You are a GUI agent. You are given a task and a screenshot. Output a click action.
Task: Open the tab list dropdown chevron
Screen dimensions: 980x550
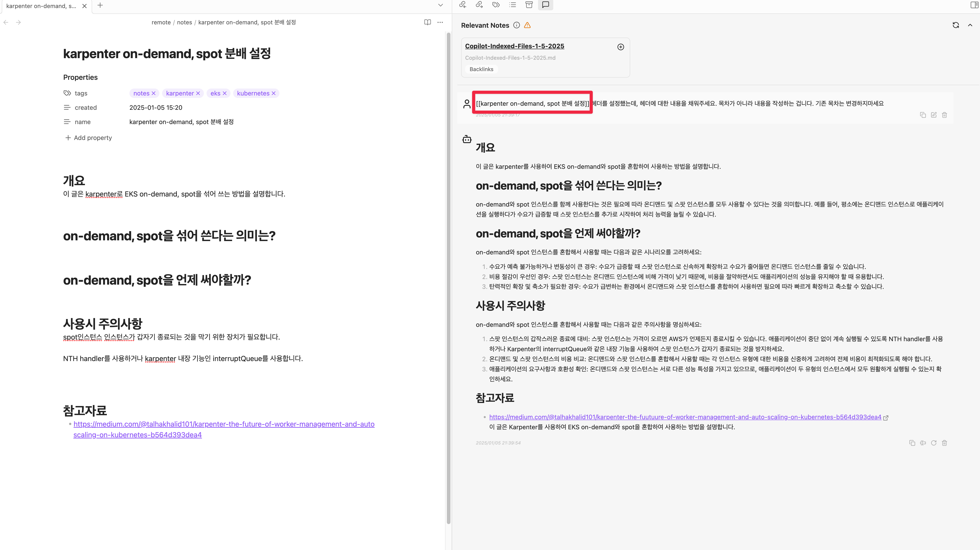click(x=440, y=5)
